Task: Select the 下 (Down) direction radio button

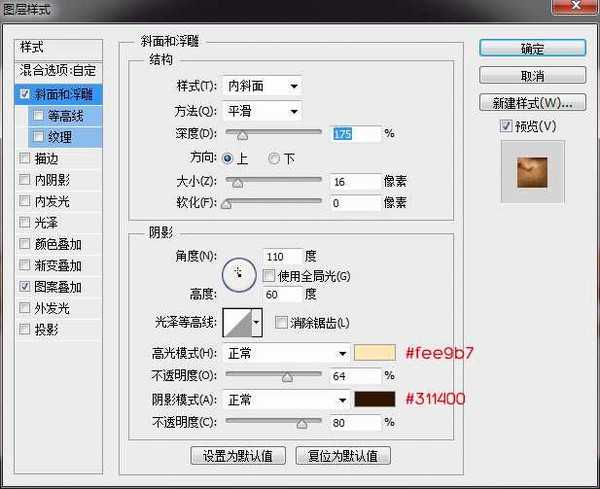Action: [274, 158]
